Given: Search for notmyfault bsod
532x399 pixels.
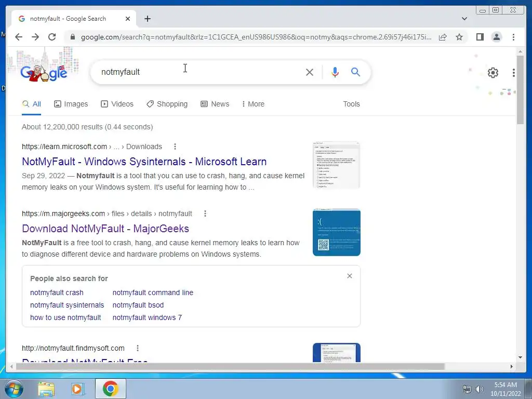Looking at the screenshot, I should 138,305.
